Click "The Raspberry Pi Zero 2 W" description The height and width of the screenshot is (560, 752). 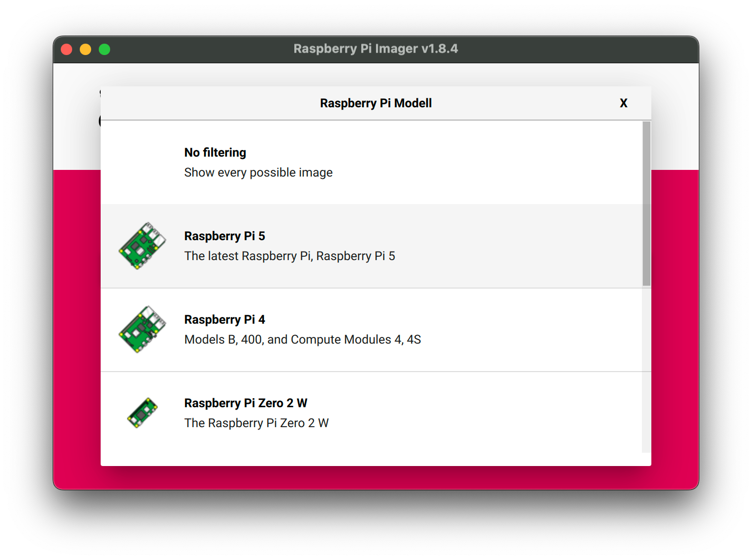256,423
